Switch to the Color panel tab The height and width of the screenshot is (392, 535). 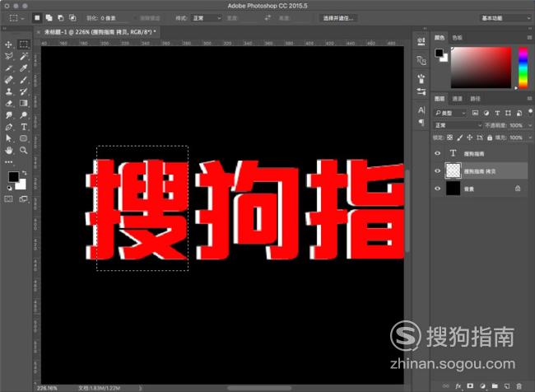tap(440, 38)
